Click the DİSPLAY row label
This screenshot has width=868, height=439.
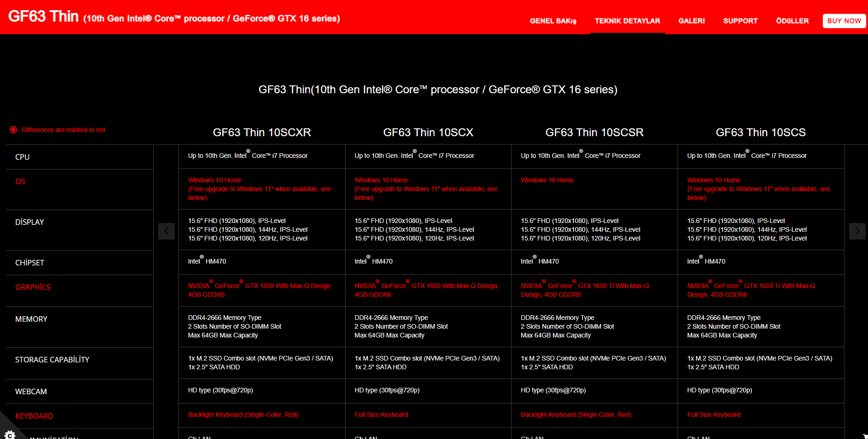tap(30, 222)
